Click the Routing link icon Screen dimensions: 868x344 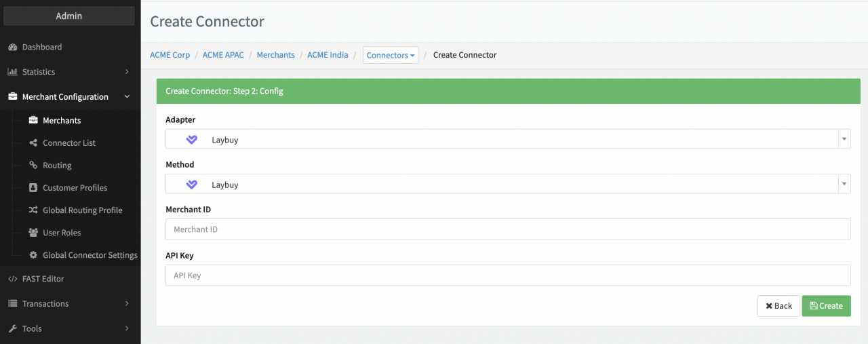pyautogui.click(x=33, y=166)
